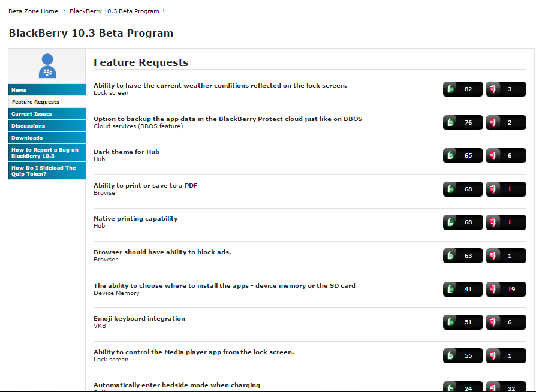Click the 'Device Memory' category label

116,293
